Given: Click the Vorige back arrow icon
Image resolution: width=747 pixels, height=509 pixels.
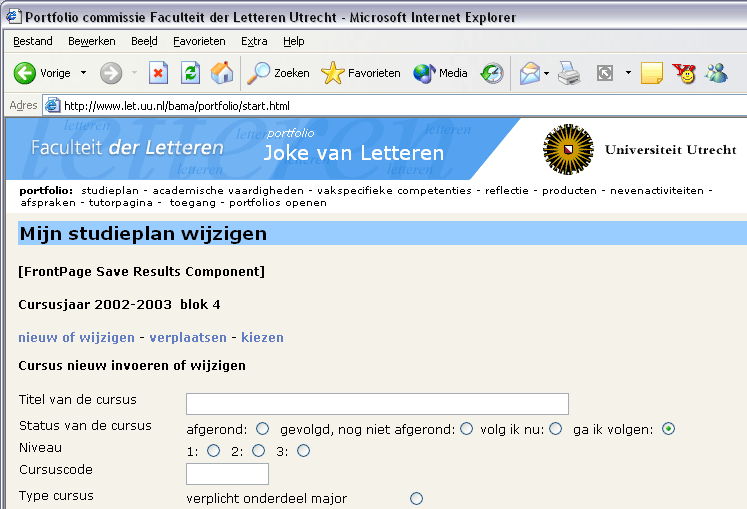Looking at the screenshot, I should pyautogui.click(x=24, y=73).
